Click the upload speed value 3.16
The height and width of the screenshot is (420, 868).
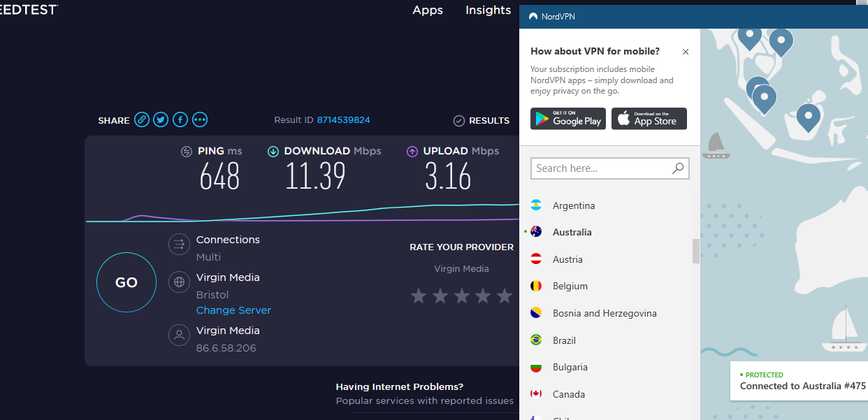point(448,176)
